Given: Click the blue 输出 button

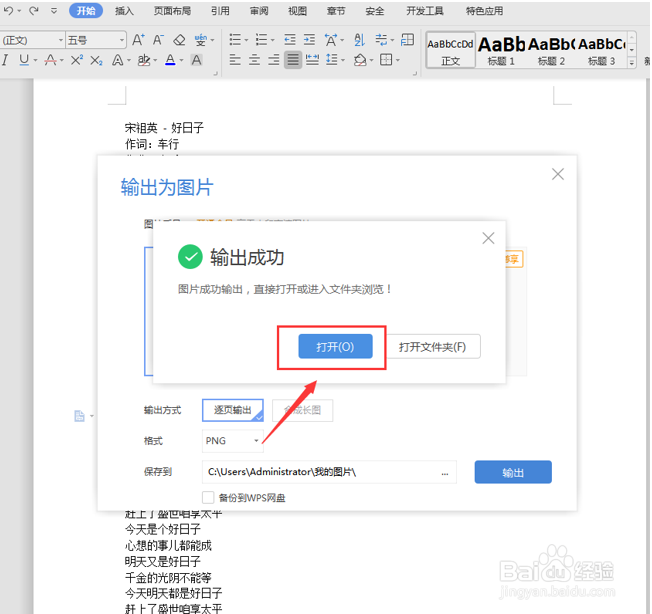Looking at the screenshot, I should click(x=513, y=472).
